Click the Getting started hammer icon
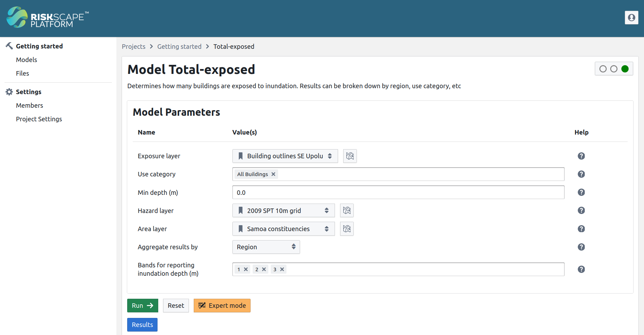Screen dimensions: 644x335 (x=9, y=46)
